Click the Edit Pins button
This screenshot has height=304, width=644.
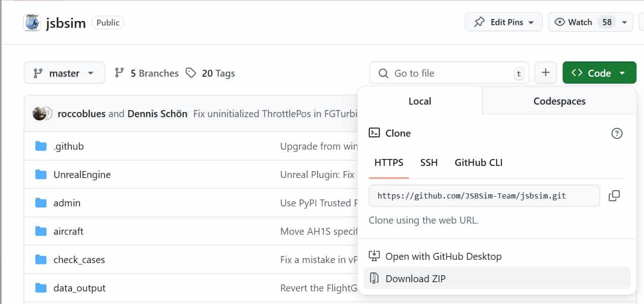click(x=504, y=22)
